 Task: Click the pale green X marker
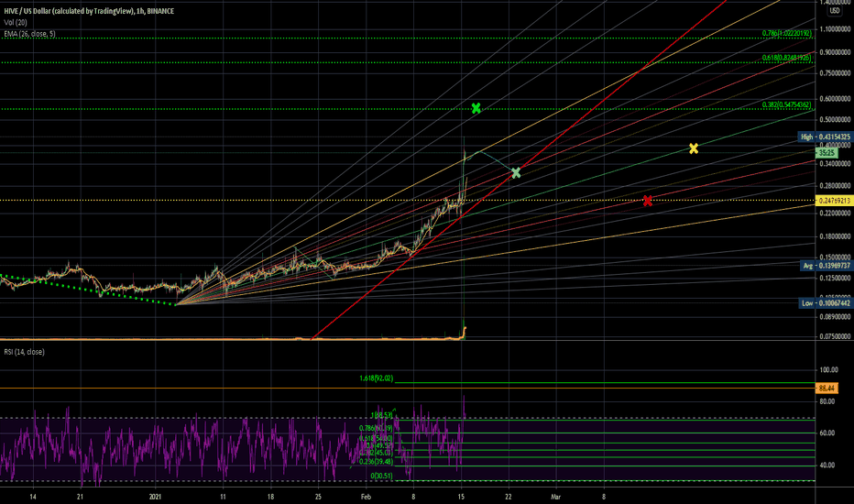click(516, 172)
